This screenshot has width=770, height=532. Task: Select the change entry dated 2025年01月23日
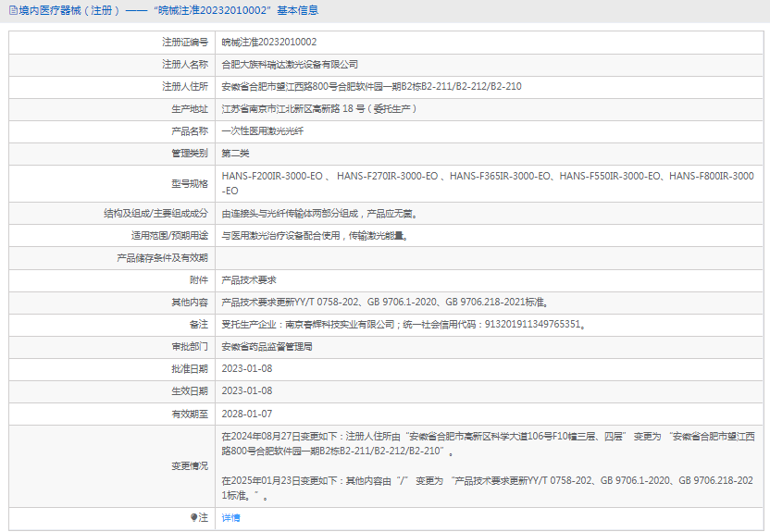point(488,488)
